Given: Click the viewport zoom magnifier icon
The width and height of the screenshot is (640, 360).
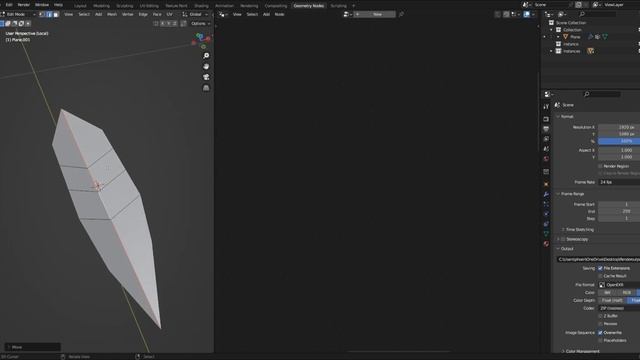Looking at the screenshot, I should click(206, 56).
